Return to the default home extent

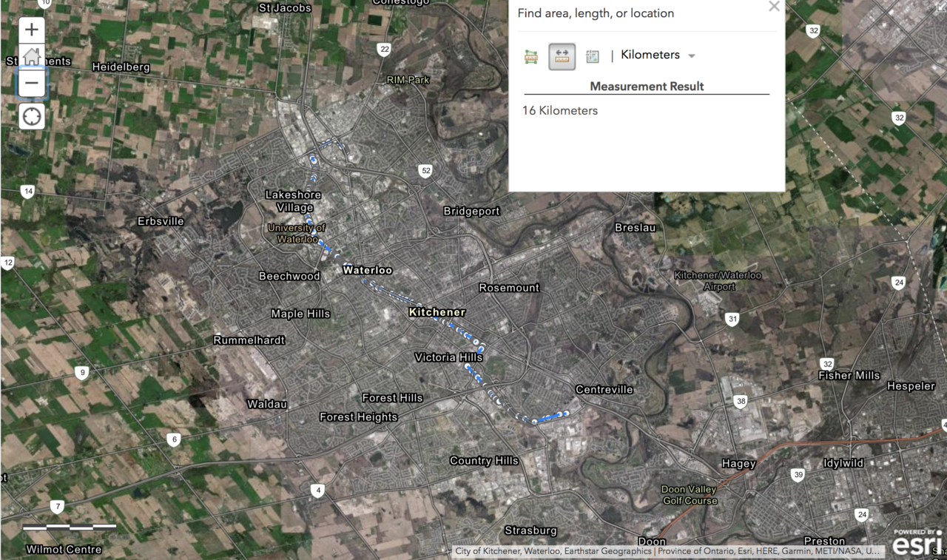[x=32, y=56]
